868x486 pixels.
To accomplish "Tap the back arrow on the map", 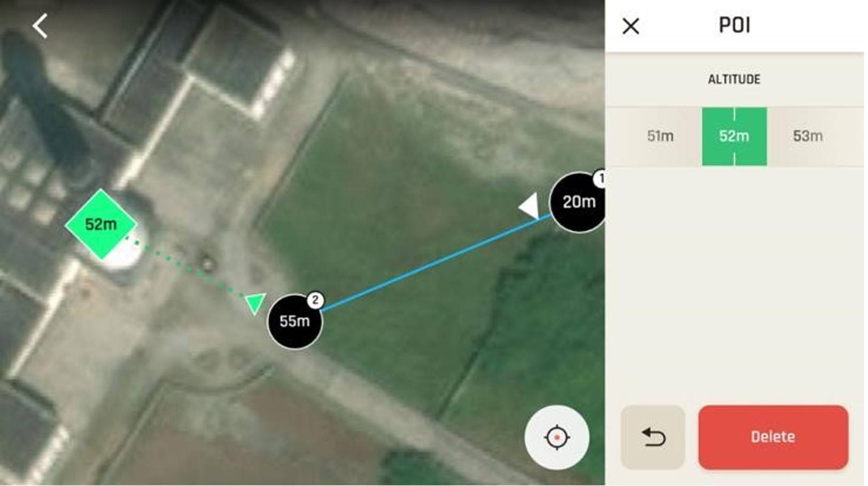I will pos(40,26).
